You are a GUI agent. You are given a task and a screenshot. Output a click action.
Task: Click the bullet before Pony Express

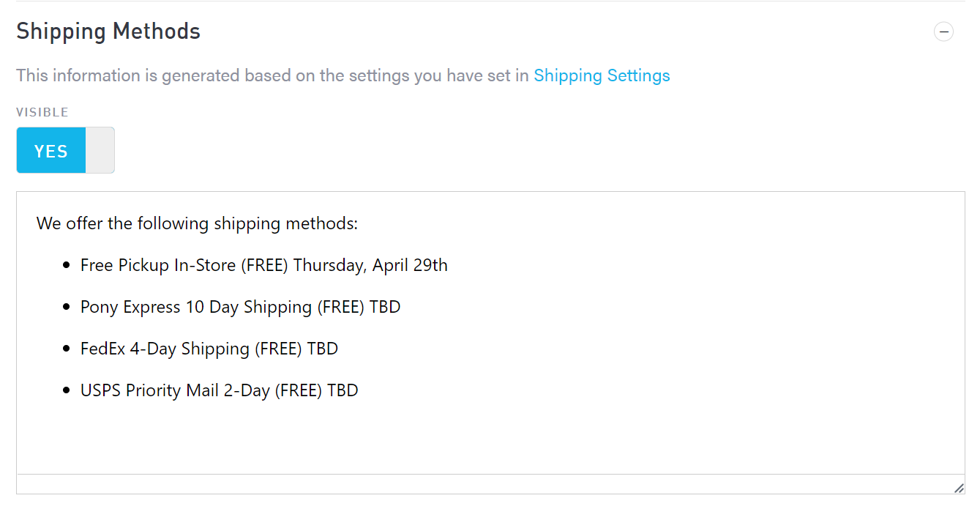[x=67, y=307]
